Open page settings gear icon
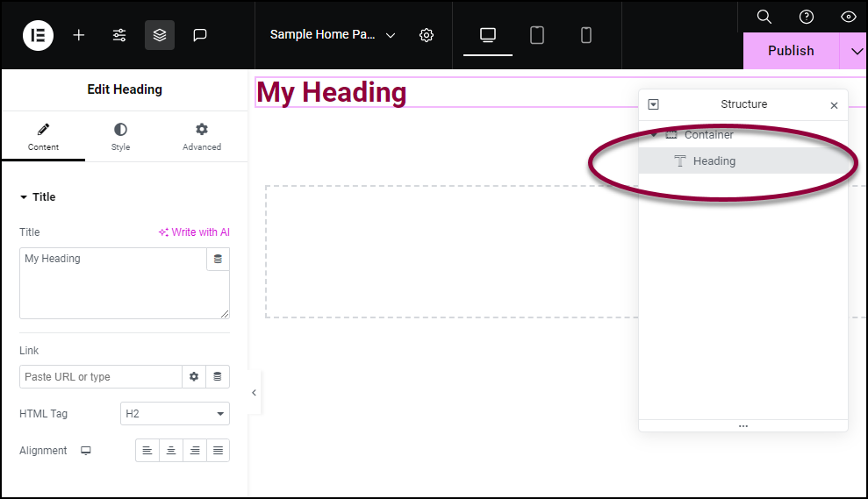 pos(427,35)
